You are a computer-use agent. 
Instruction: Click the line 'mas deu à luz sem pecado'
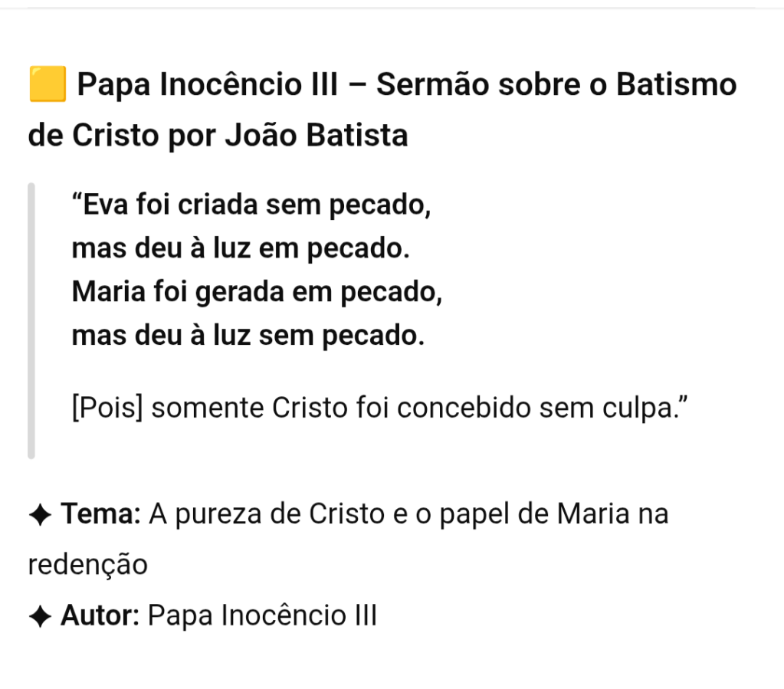click(x=248, y=336)
